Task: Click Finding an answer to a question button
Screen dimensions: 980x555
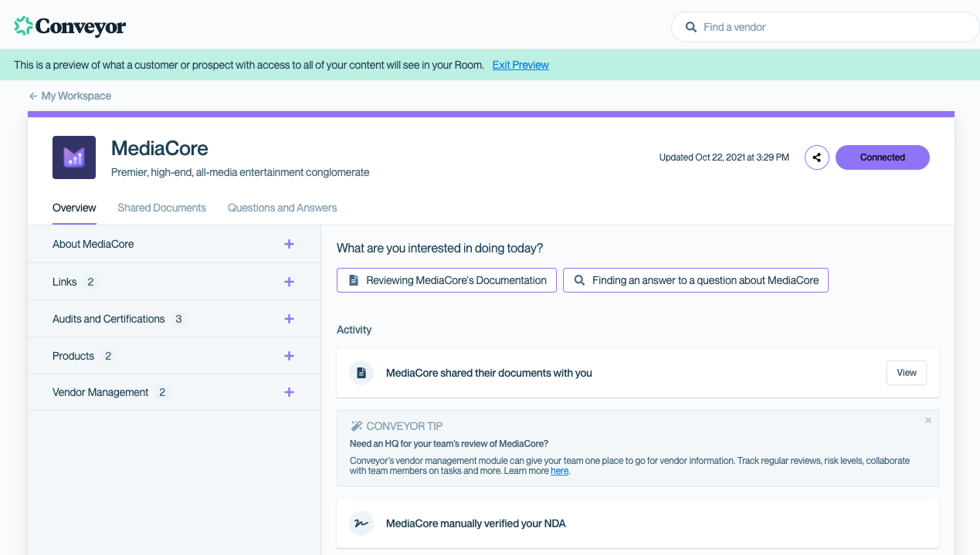Action: point(696,280)
